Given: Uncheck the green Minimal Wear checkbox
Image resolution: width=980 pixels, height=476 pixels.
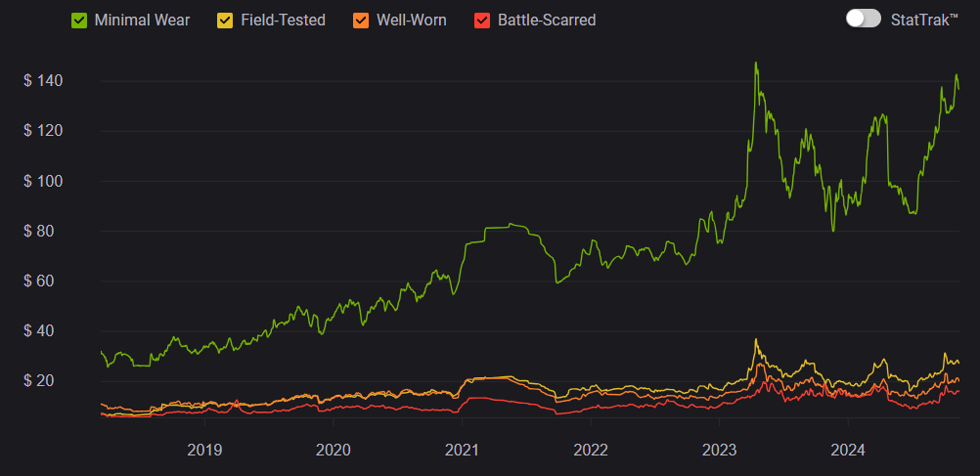Looking at the screenshot, I should [x=80, y=20].
